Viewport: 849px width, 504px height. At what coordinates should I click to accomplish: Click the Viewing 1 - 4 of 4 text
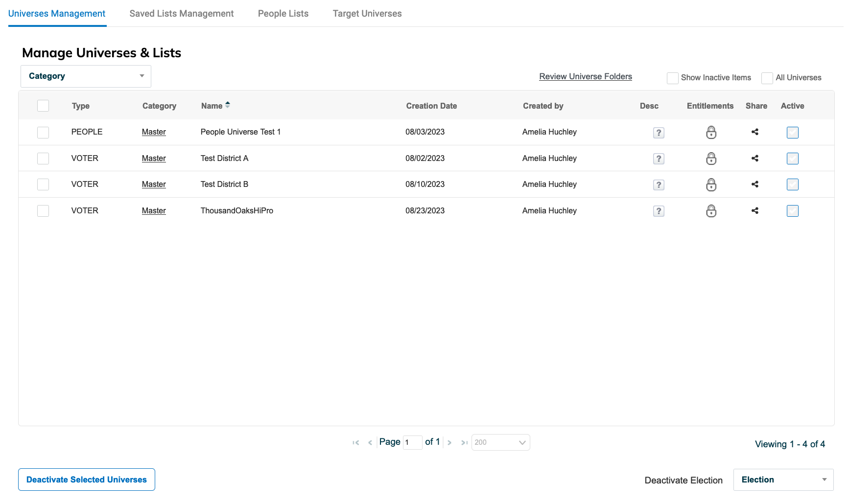[790, 444]
